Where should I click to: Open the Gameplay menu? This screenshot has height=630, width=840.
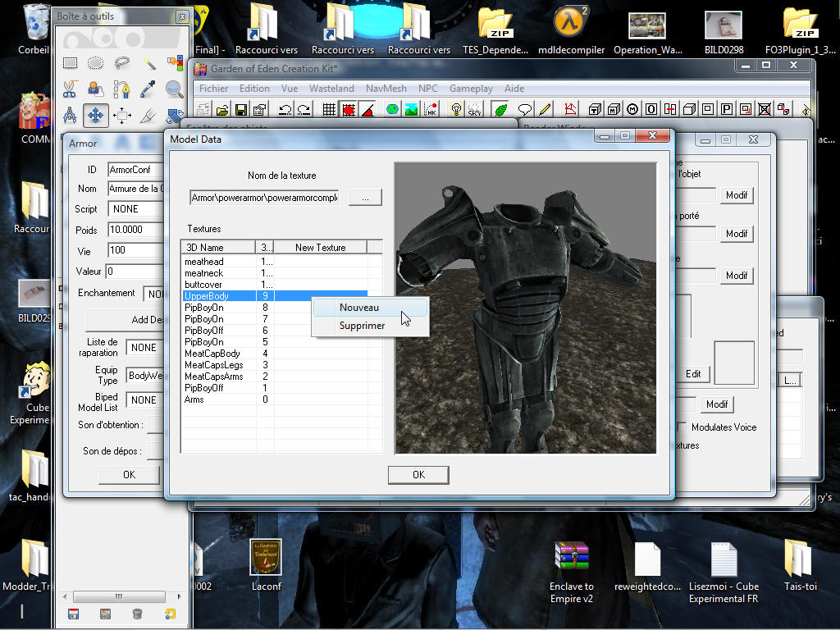(x=471, y=89)
